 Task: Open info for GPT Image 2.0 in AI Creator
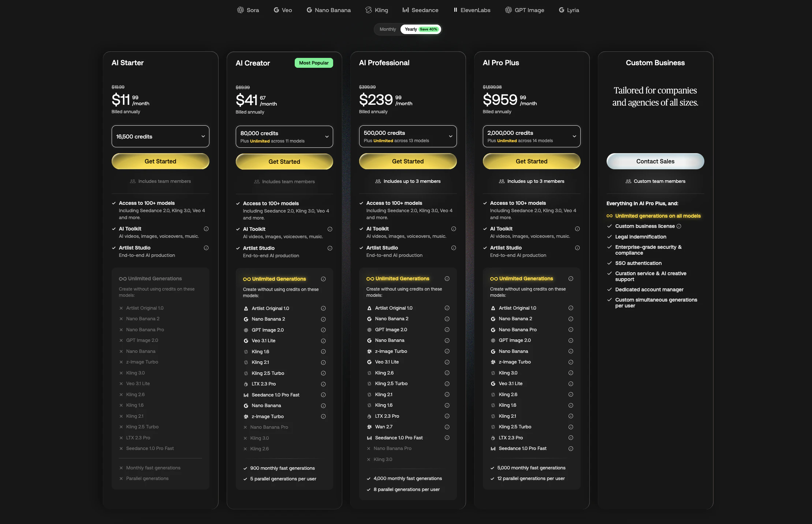tap(323, 330)
